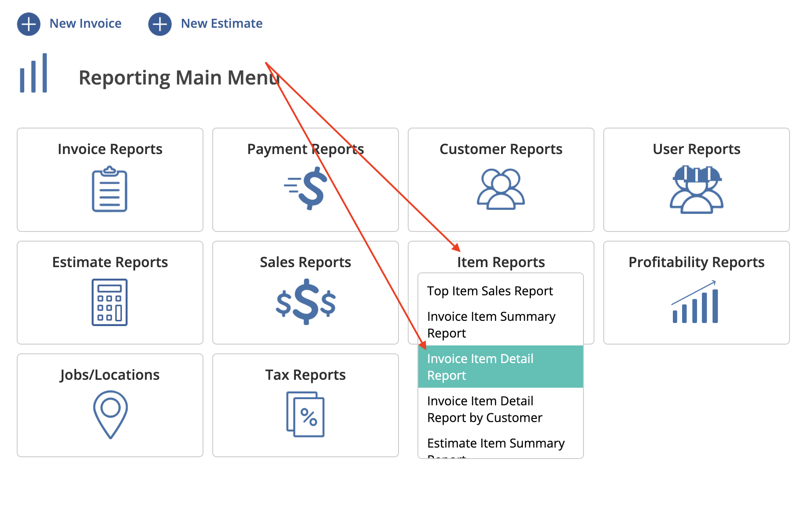Viewport: 812px width, 514px height.
Task: Click the bar chart icon beside Reporting Main Menu
Action: pos(33,74)
